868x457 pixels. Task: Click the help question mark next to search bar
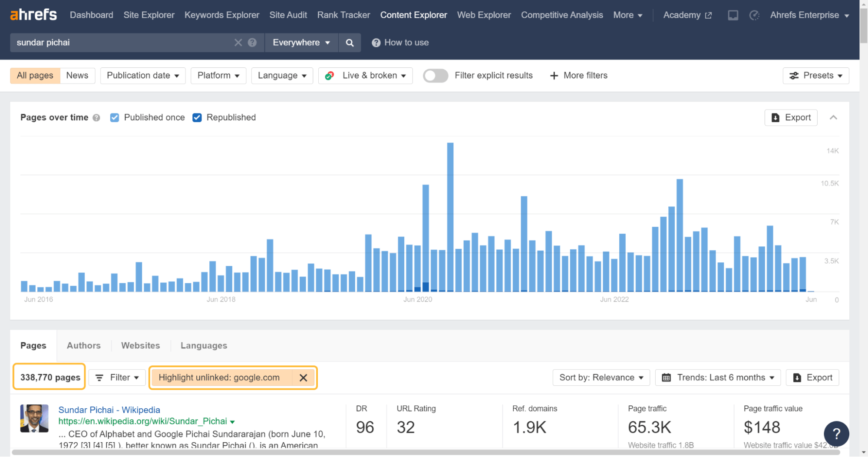[x=252, y=42]
